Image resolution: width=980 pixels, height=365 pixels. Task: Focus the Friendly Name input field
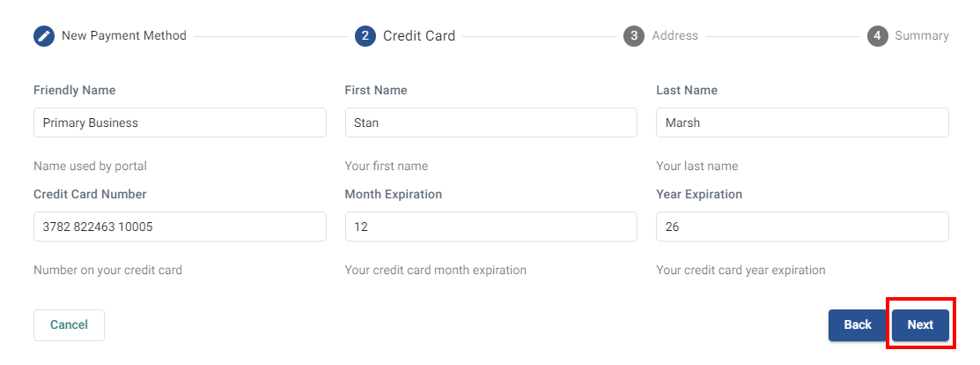(x=180, y=123)
